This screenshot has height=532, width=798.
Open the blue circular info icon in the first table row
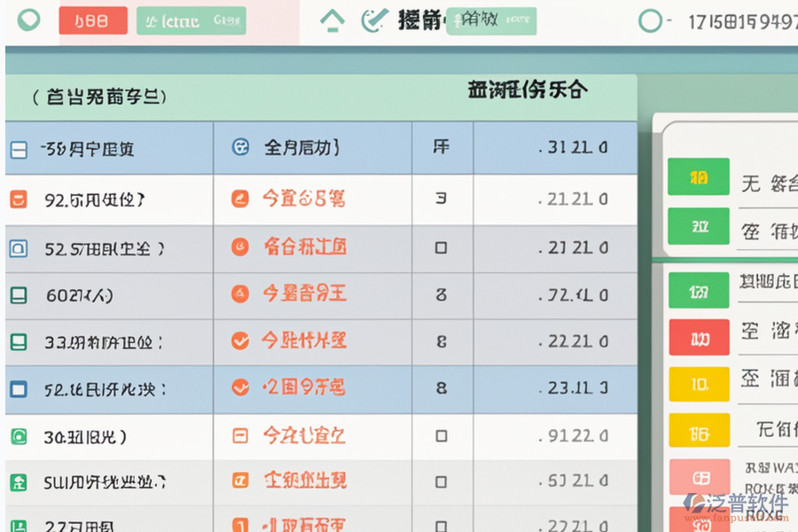238,148
